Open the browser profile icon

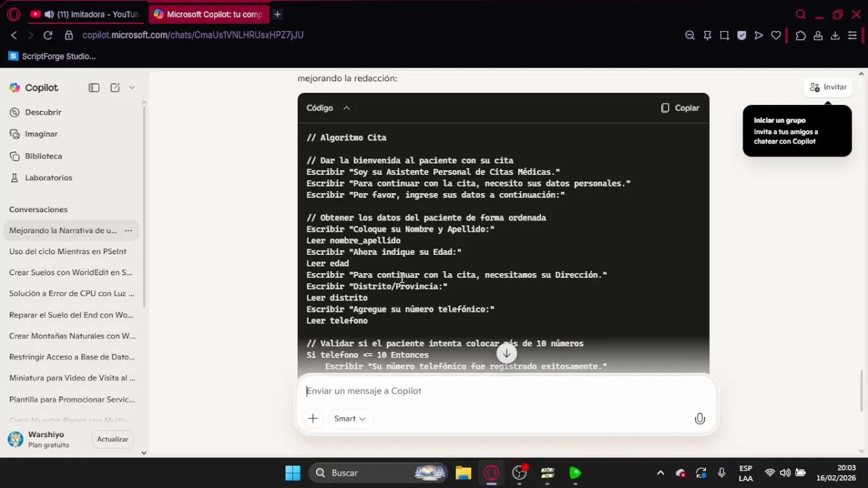click(x=818, y=35)
